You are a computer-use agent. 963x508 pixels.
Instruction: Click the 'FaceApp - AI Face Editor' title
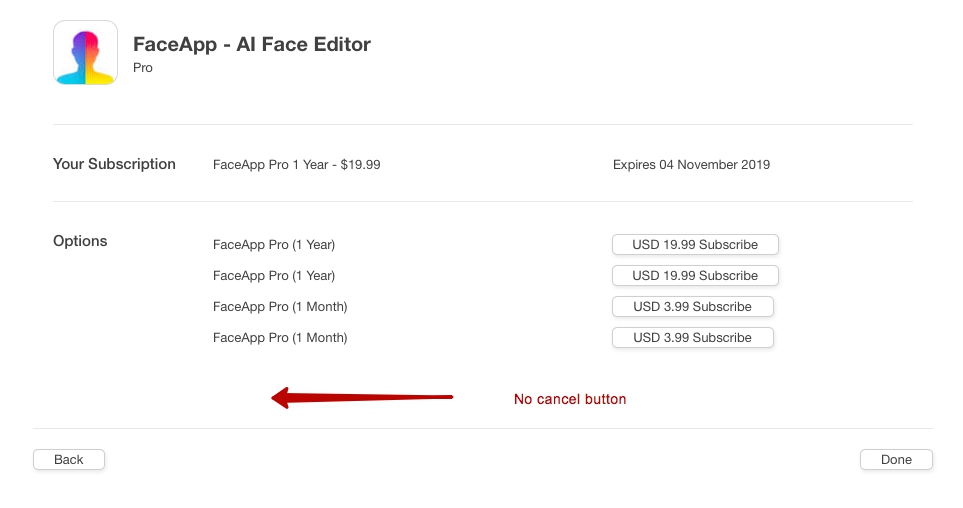coord(252,45)
